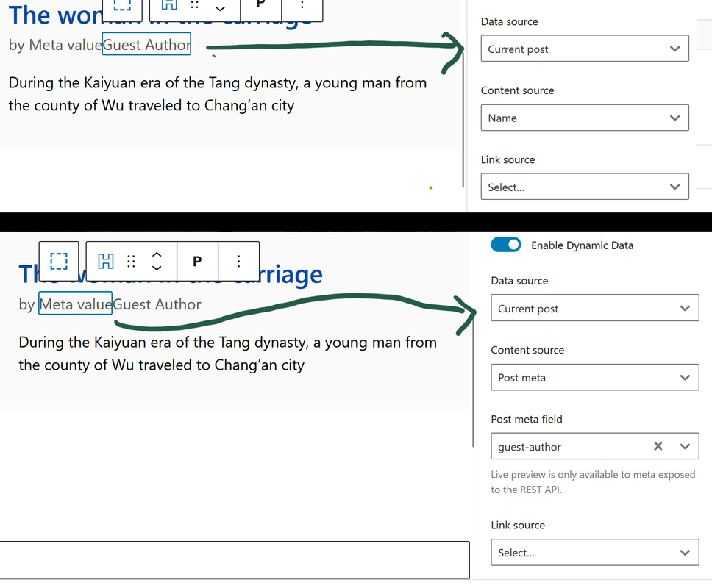Open the Data source dropdown above the Name selector
The width and height of the screenshot is (712, 588).
click(585, 49)
